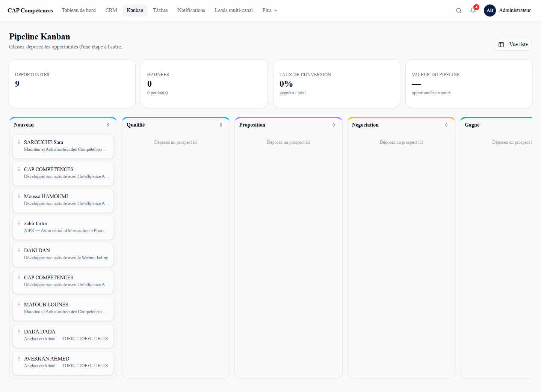Image resolution: width=541 pixels, height=392 pixels.
Task: Grab drag handle on AVERKAN AHMED card
Action: (x=19, y=359)
